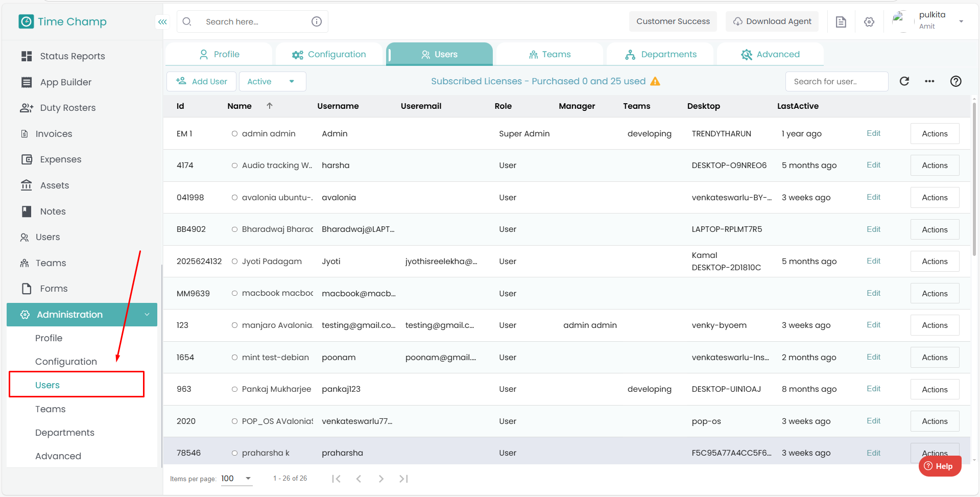The height and width of the screenshot is (497, 980).
Task: Open settings gear in top bar
Action: point(869,22)
